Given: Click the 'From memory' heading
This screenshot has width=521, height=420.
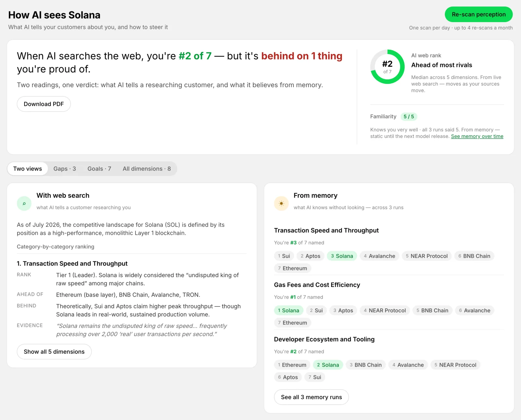Looking at the screenshot, I should (316, 196).
